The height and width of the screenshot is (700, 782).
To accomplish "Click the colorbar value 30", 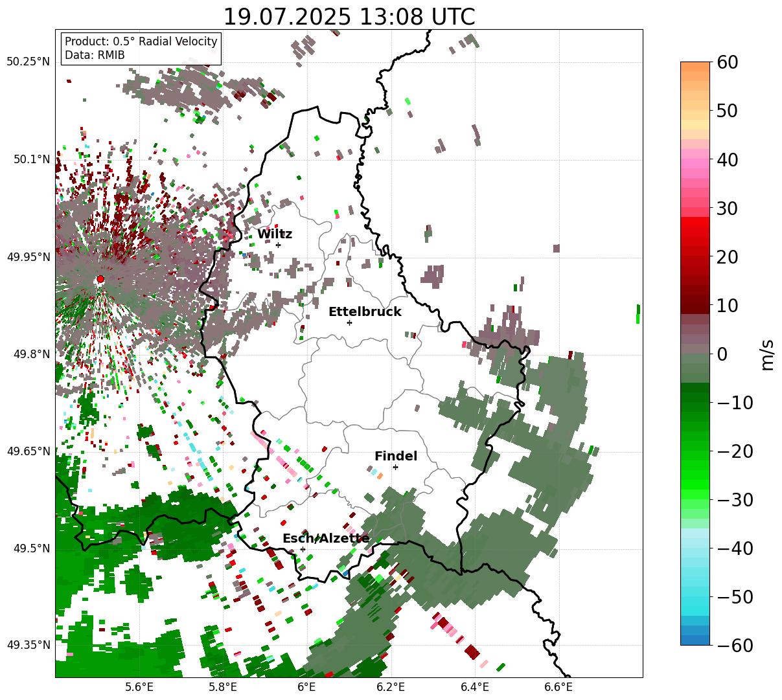I will [x=726, y=209].
